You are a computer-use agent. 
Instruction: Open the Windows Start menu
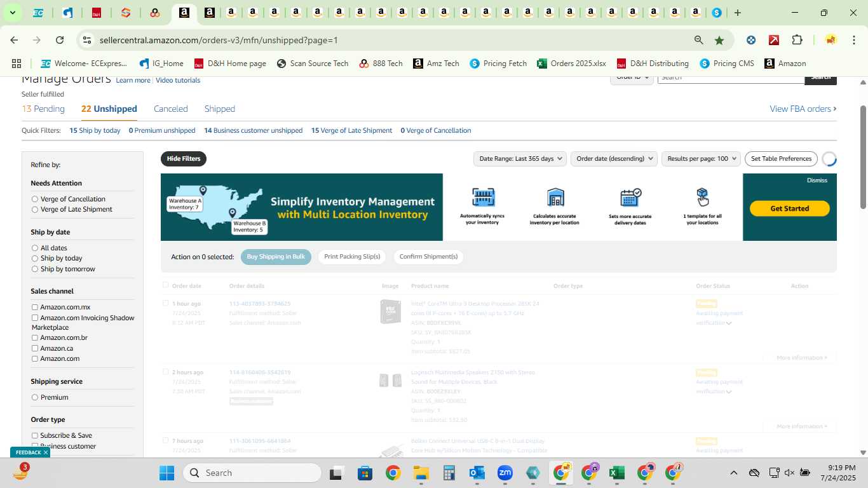(x=166, y=473)
